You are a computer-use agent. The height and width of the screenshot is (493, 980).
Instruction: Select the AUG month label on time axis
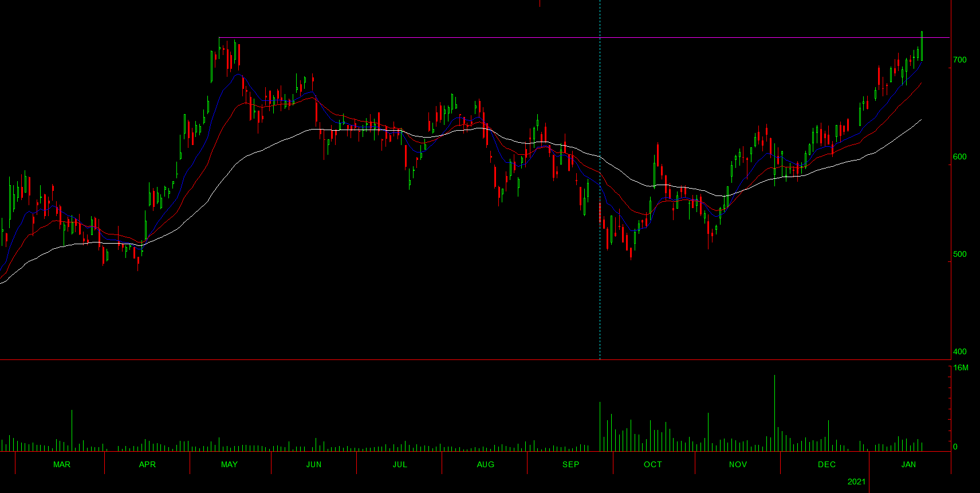(x=486, y=464)
